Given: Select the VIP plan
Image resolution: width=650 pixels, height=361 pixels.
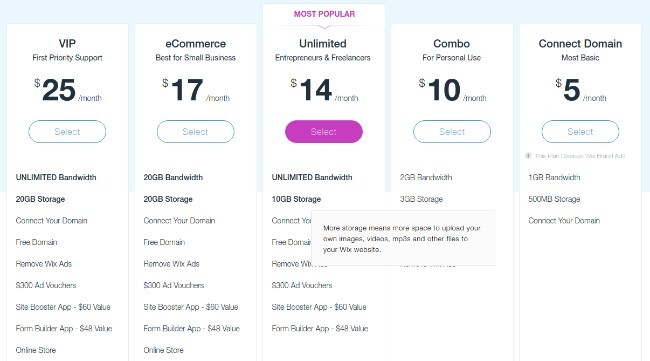Looking at the screenshot, I should point(67,132).
